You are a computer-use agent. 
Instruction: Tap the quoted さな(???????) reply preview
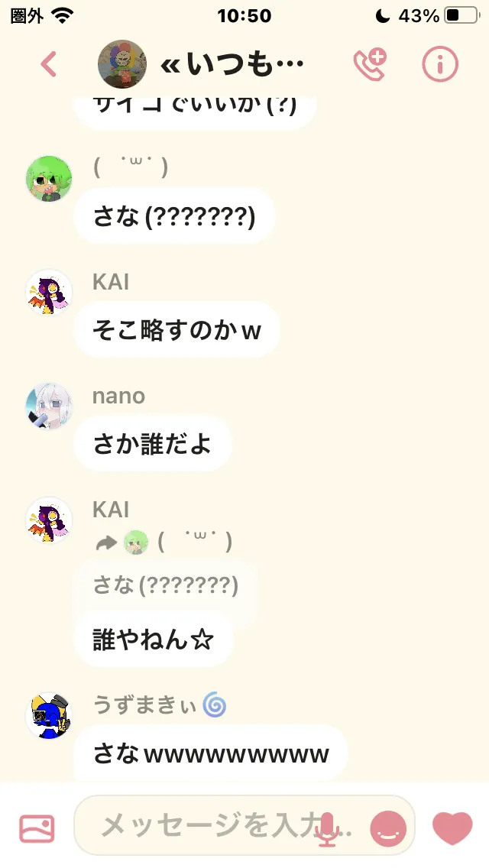pos(166,585)
